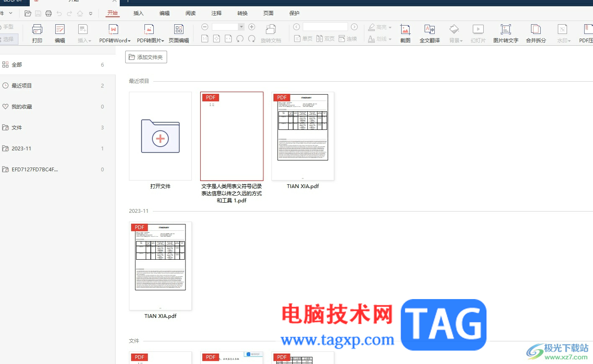Switch to the 编辑 ribbon tab
The image size is (593, 364).
165,13
